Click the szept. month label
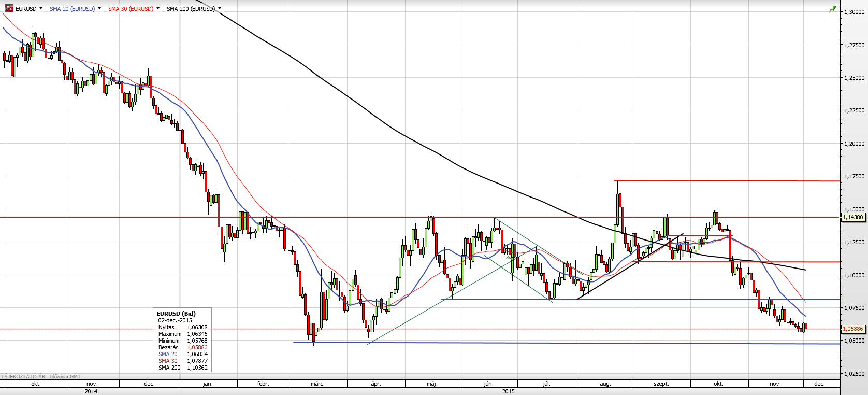The width and height of the screenshot is (868, 395). pyautogui.click(x=661, y=384)
